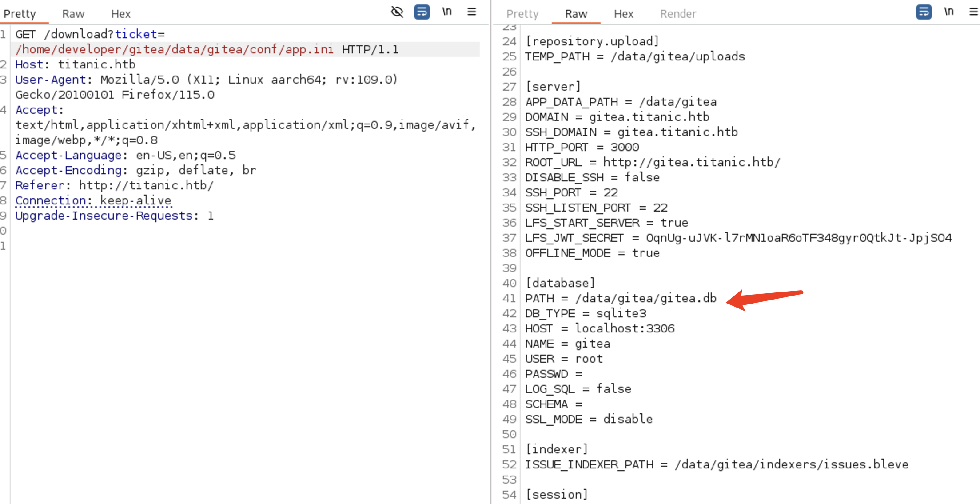This screenshot has height=504, width=980.
Task: Click the Connection: keep-alive header
Action: pyautogui.click(x=93, y=200)
